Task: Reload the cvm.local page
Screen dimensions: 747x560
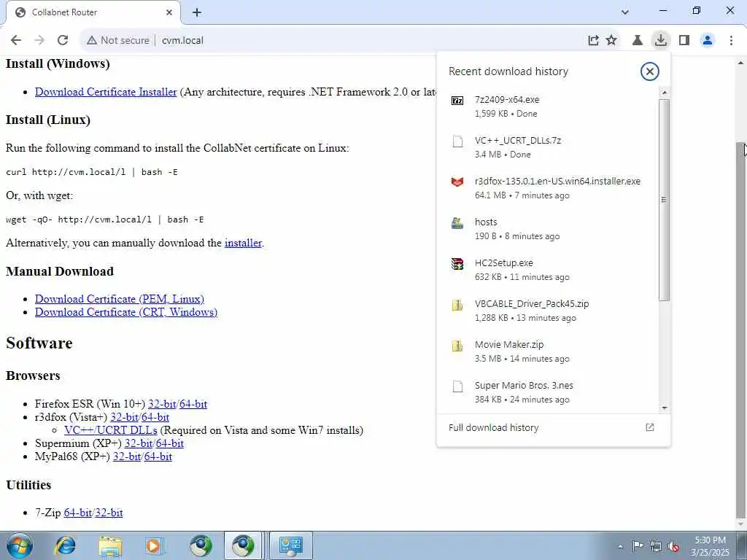Action: click(63, 40)
